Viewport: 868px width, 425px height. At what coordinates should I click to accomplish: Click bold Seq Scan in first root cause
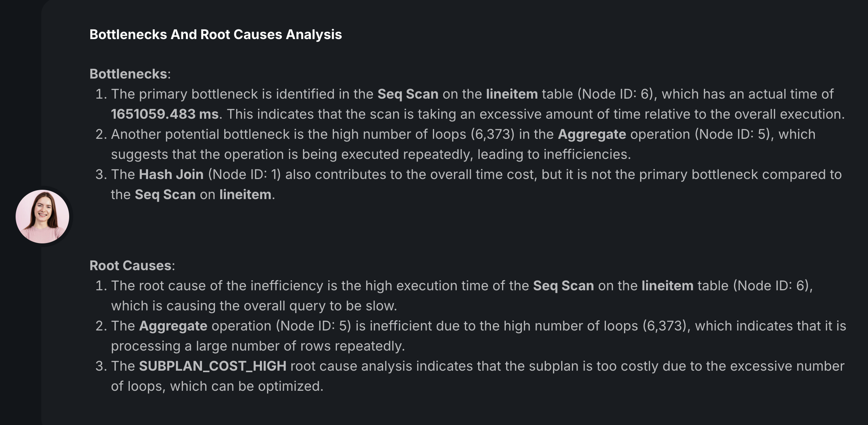point(563,285)
